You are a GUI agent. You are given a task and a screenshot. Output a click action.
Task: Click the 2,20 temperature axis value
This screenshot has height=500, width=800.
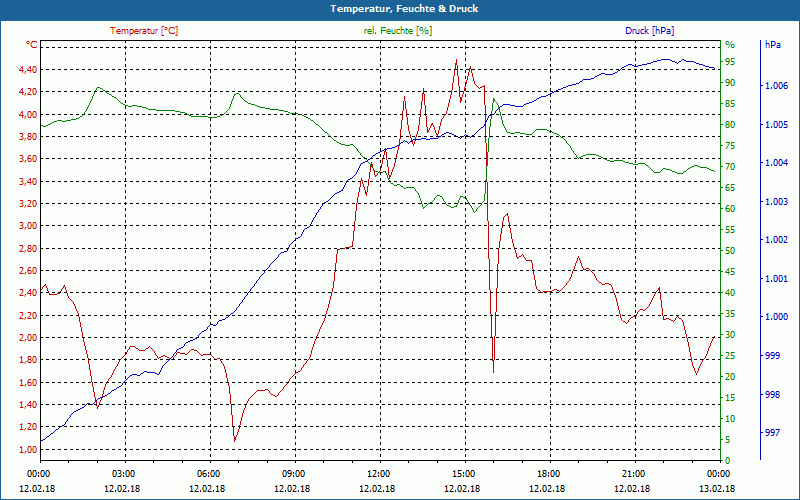[x=28, y=315]
